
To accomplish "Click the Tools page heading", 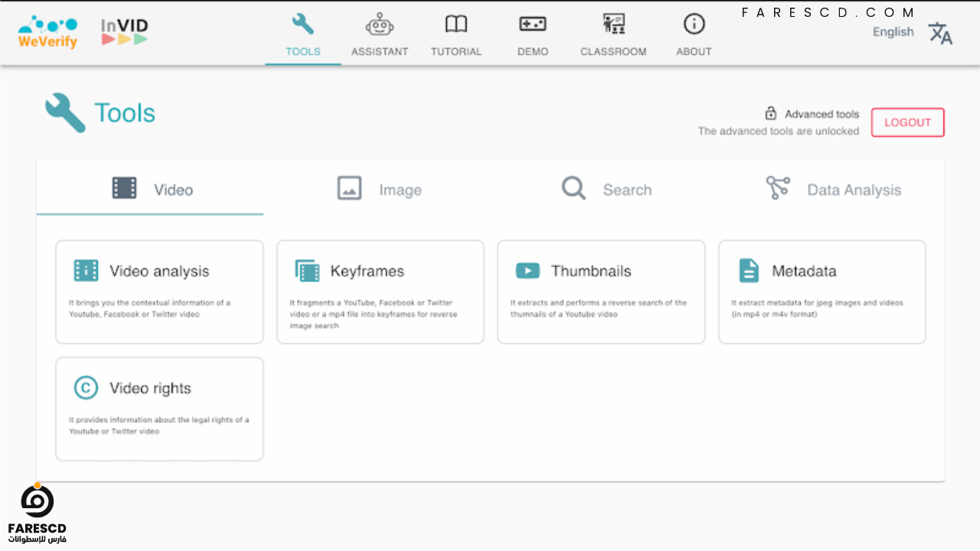I will (125, 113).
